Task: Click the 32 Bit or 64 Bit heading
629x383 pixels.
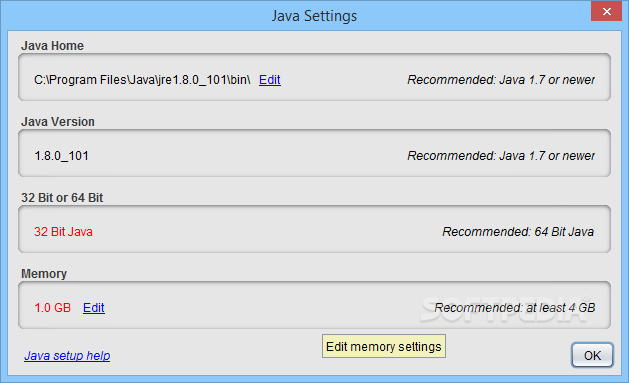Action: 62,198
